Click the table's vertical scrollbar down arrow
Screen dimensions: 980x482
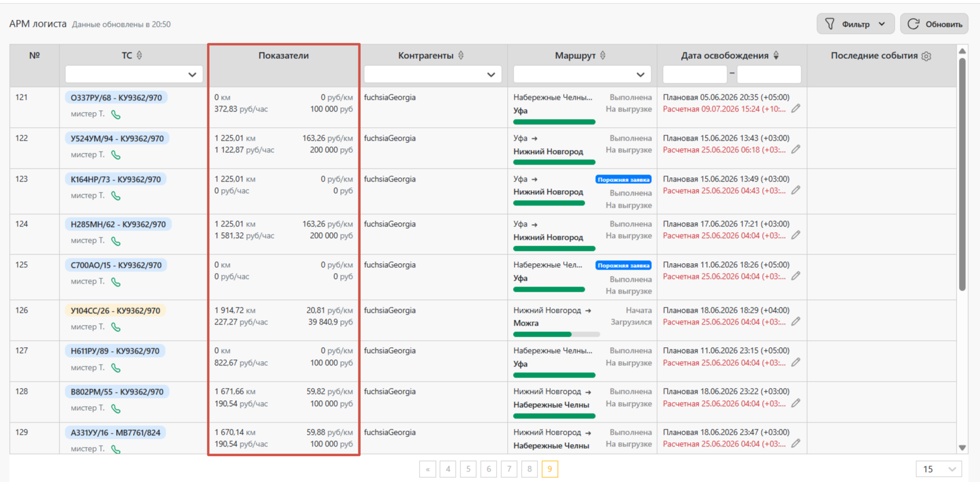pyautogui.click(x=962, y=448)
